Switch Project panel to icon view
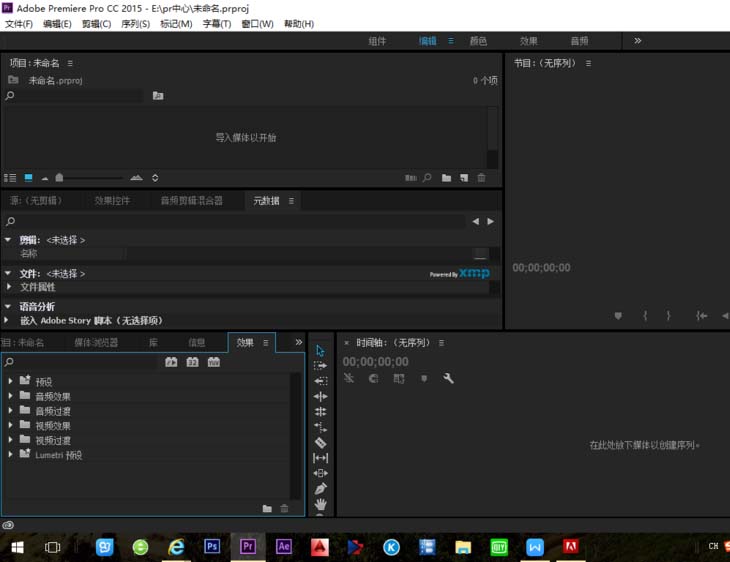This screenshot has width=730, height=562. [x=28, y=178]
